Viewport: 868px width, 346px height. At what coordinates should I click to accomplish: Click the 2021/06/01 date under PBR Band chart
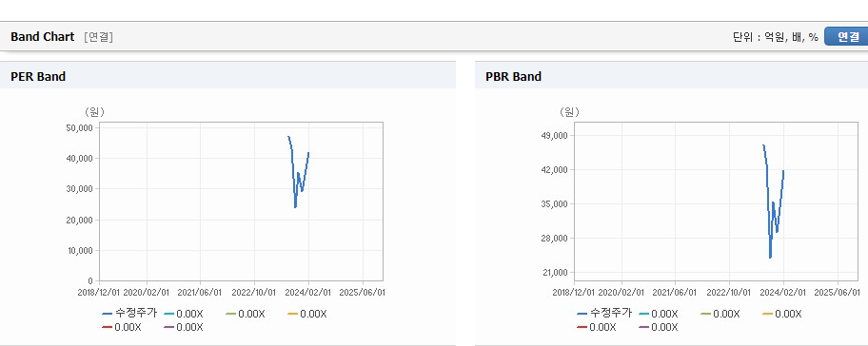[x=676, y=292]
